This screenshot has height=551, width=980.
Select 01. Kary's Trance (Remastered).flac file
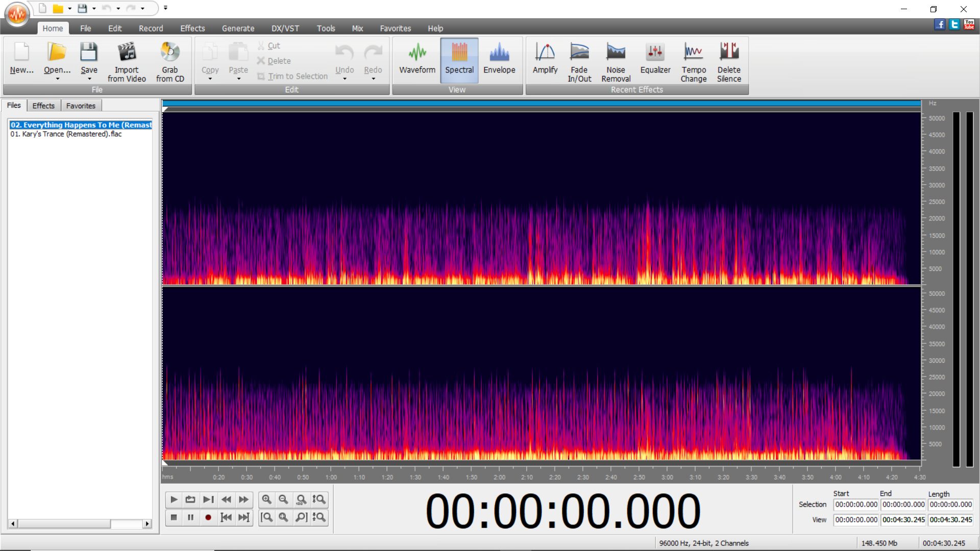(66, 134)
